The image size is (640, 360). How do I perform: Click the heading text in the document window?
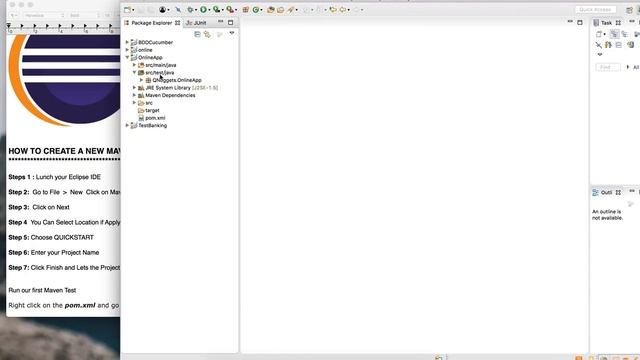coord(64,151)
